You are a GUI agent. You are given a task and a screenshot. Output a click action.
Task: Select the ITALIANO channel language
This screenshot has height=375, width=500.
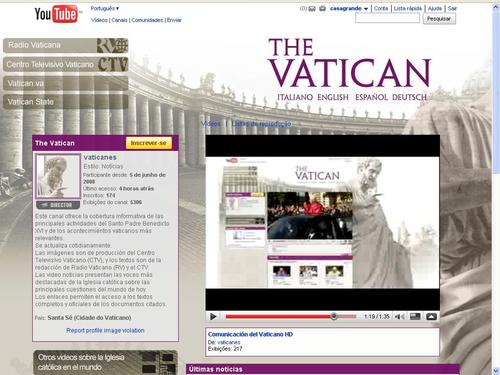(295, 97)
